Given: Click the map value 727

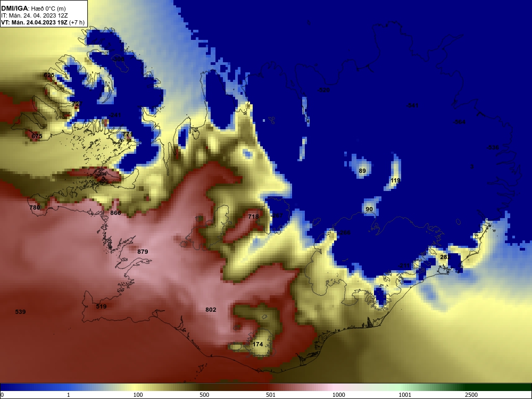Looking at the screenshot, I should pyautogui.click(x=77, y=104).
